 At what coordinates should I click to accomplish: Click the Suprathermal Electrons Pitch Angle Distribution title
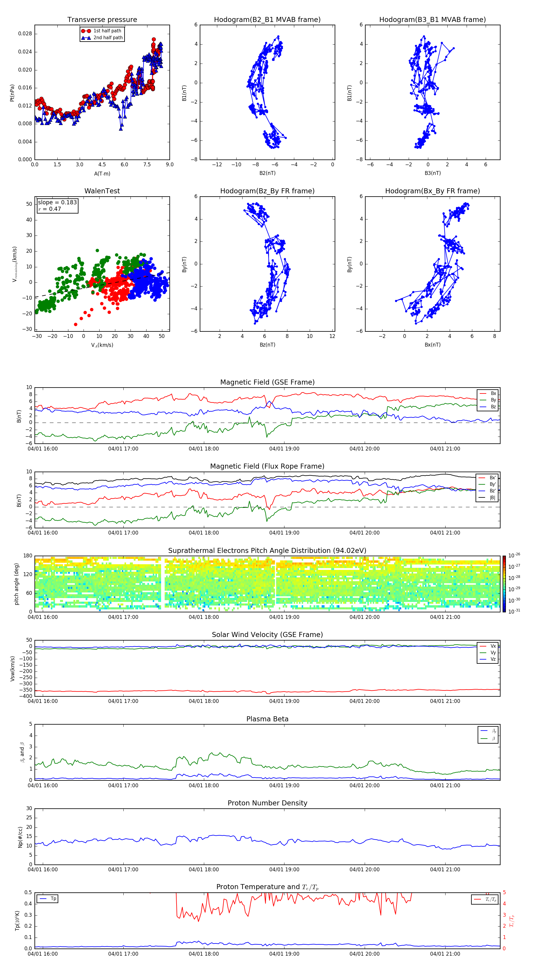tap(267, 551)
